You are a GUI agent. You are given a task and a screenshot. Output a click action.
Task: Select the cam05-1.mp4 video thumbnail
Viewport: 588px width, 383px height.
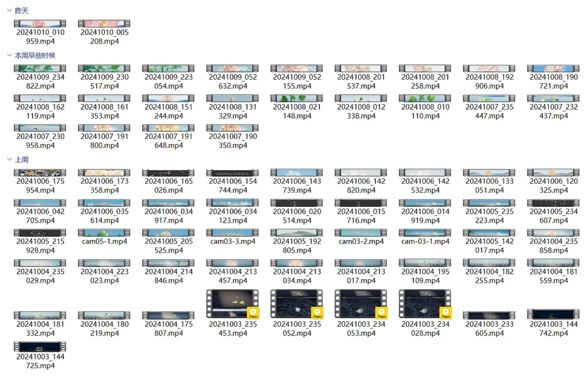(104, 233)
